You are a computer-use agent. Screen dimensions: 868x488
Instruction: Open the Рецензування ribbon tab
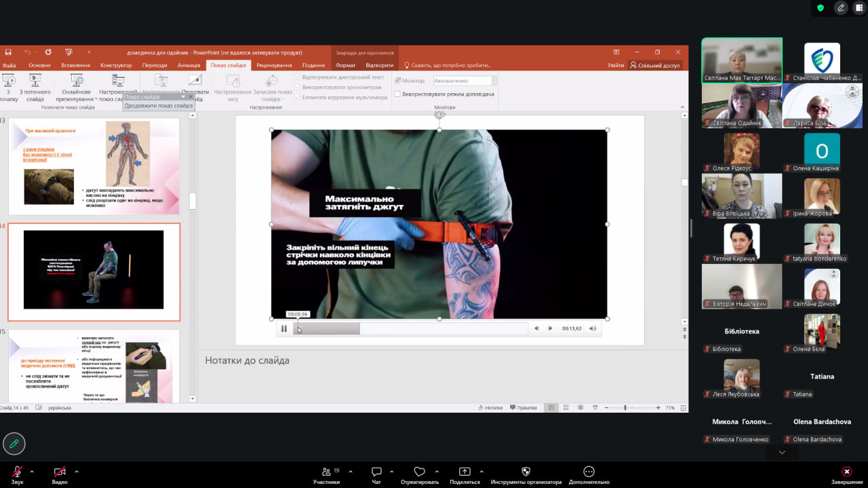[x=275, y=65]
